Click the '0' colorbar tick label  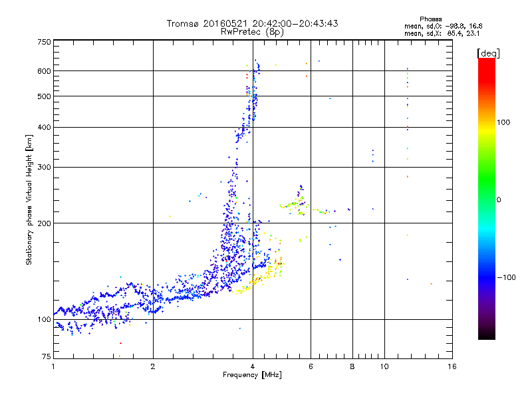point(499,200)
